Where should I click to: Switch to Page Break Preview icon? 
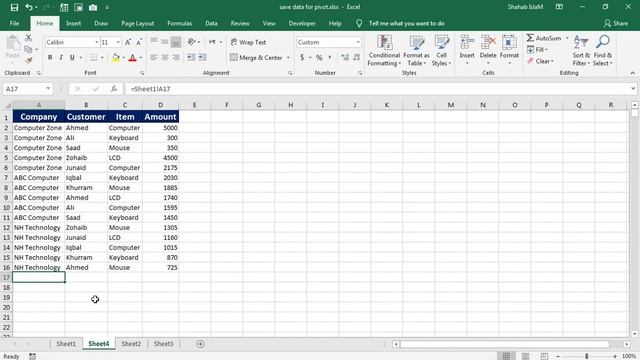point(544,356)
